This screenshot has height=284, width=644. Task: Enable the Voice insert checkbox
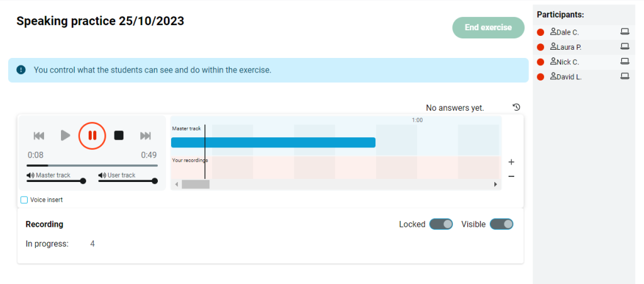pyautogui.click(x=25, y=200)
